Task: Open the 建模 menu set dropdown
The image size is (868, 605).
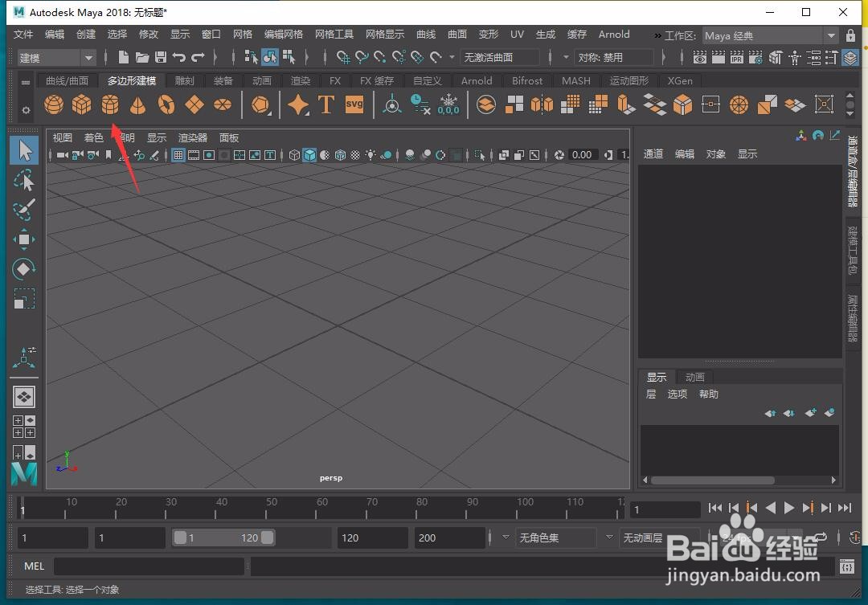Action: tap(56, 58)
